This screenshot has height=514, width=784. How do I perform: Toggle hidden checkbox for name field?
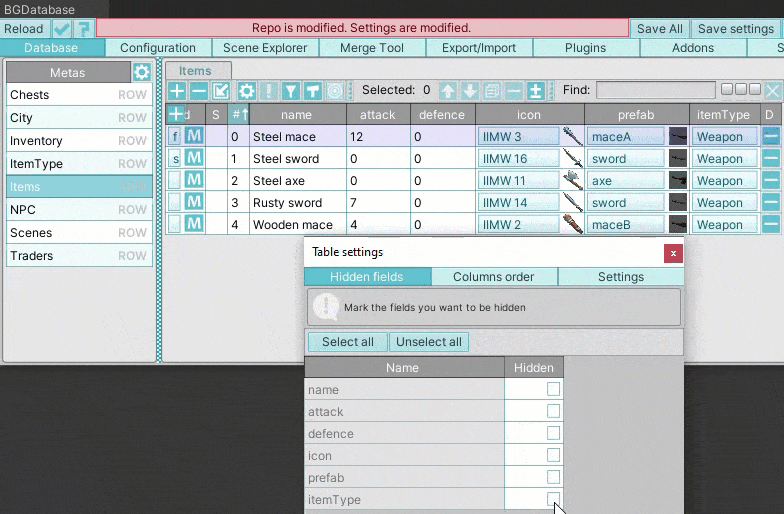click(x=553, y=389)
